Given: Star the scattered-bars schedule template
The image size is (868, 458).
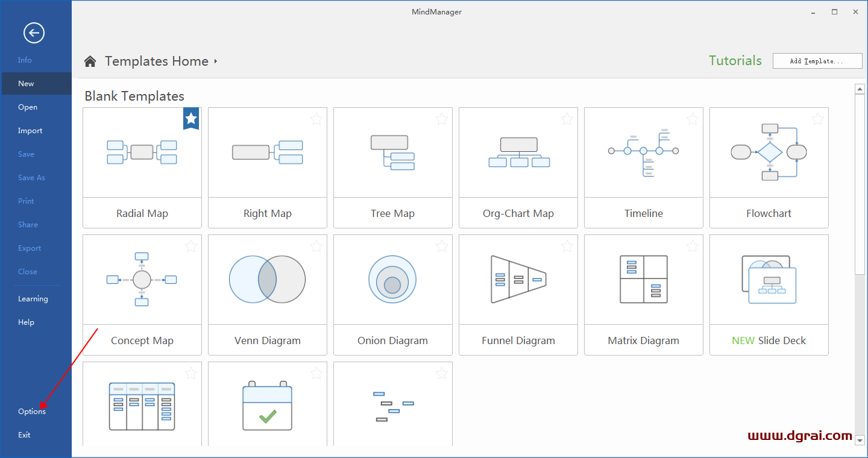Looking at the screenshot, I should [x=442, y=373].
